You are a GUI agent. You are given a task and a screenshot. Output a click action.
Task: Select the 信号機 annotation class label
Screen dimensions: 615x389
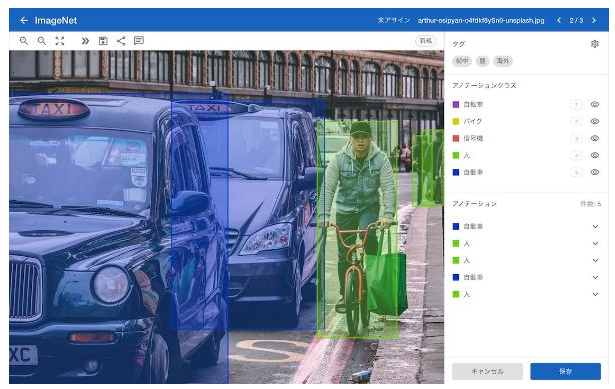[x=473, y=138]
